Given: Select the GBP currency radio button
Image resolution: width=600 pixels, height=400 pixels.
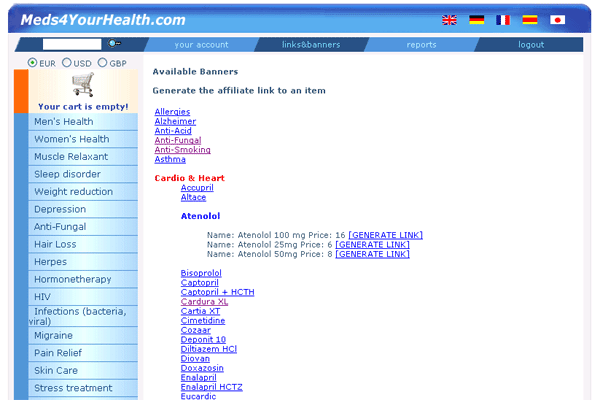Looking at the screenshot, I should (102, 62).
